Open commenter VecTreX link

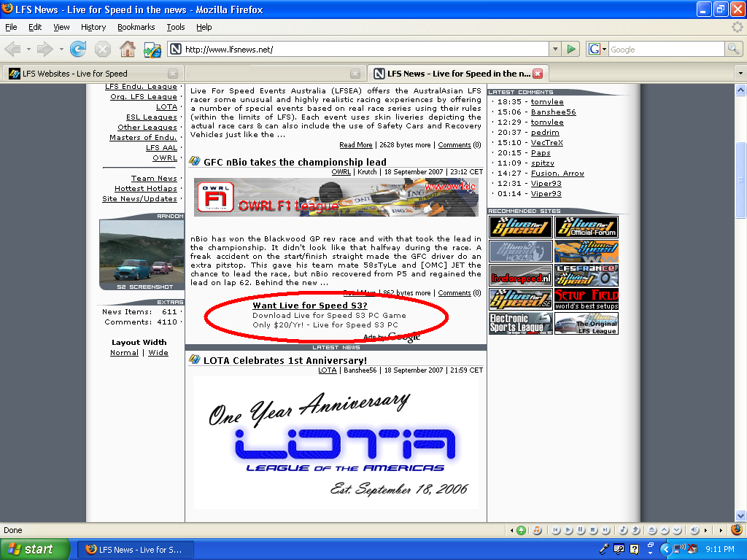click(x=547, y=142)
